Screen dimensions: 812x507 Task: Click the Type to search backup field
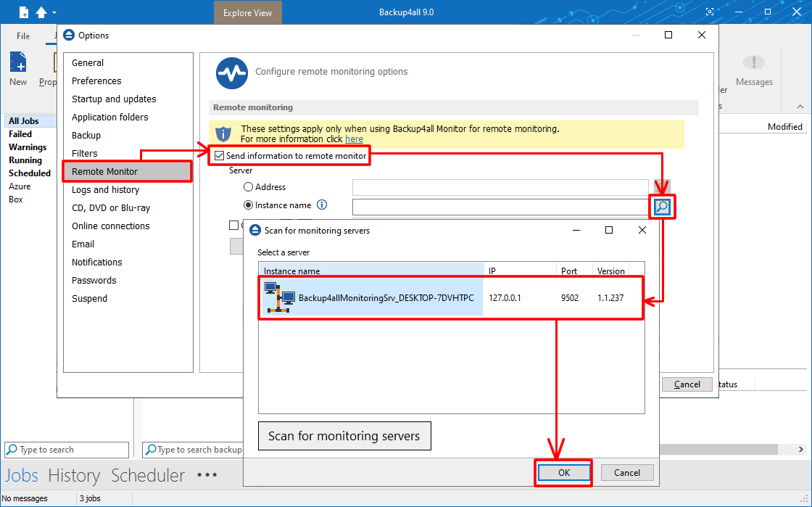pos(193,450)
